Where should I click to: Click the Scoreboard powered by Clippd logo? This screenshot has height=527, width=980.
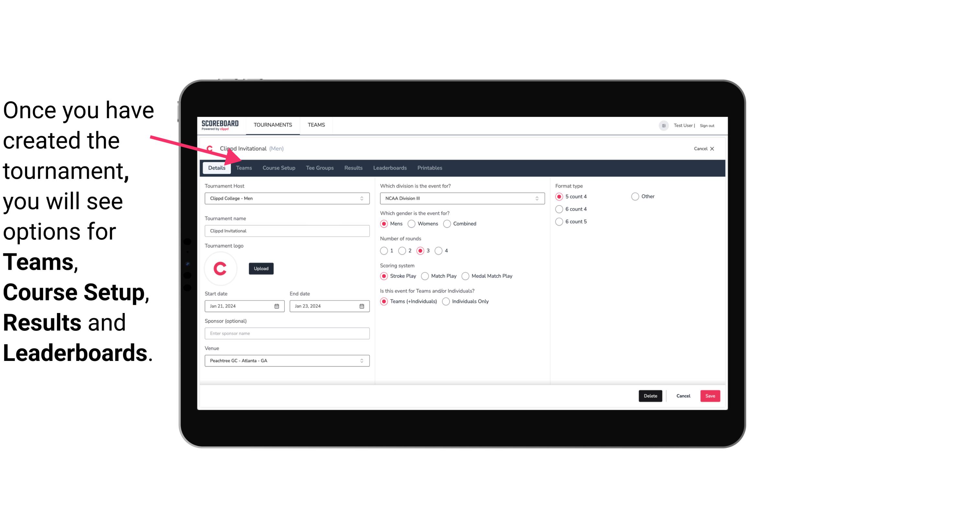(219, 125)
